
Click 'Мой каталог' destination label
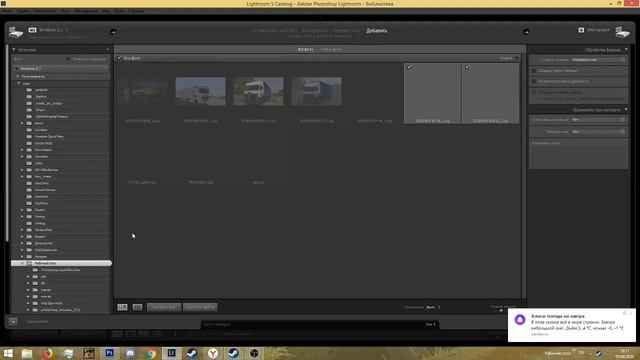point(598,30)
